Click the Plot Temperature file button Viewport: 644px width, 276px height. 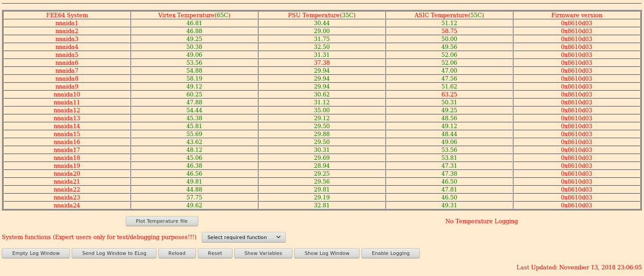162,221
